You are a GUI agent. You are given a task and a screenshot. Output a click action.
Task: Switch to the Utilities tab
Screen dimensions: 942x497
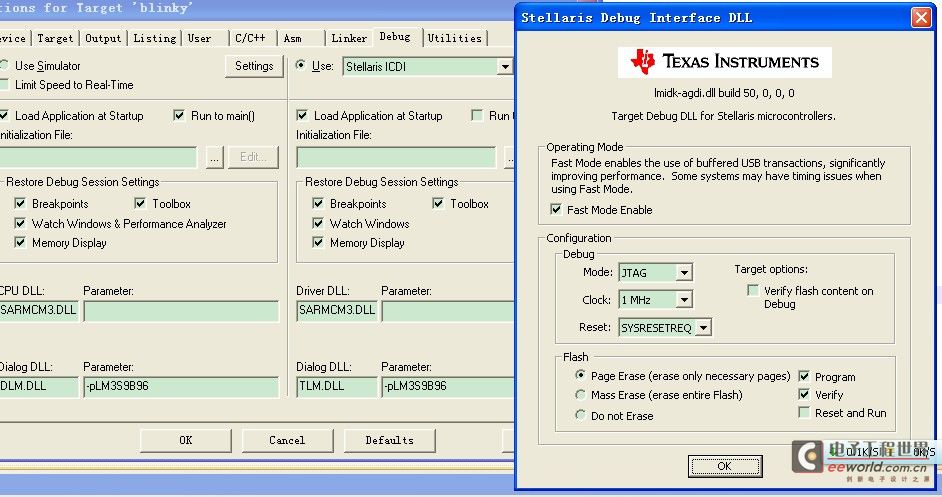[x=455, y=38]
